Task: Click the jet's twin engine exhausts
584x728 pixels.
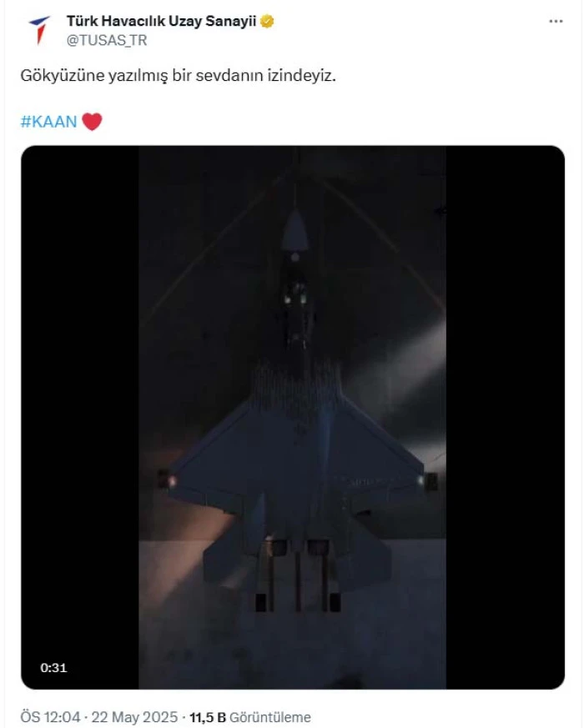Action: 297,548
